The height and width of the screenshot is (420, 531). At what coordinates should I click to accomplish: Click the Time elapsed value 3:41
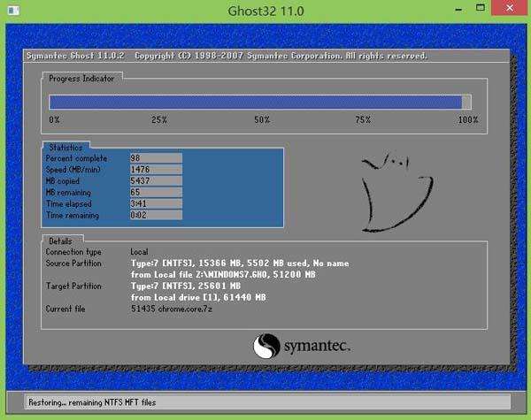click(x=156, y=203)
